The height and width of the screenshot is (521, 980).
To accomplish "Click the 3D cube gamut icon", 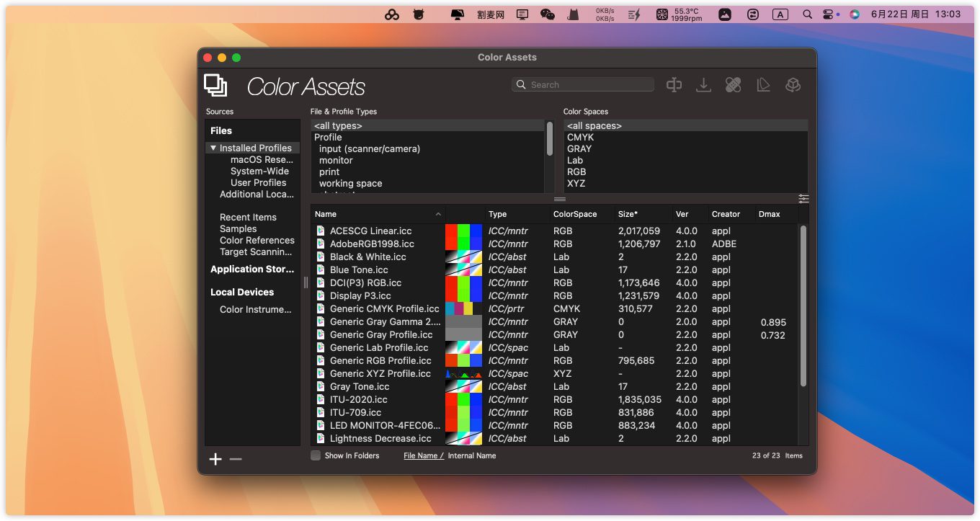I will click(x=793, y=85).
